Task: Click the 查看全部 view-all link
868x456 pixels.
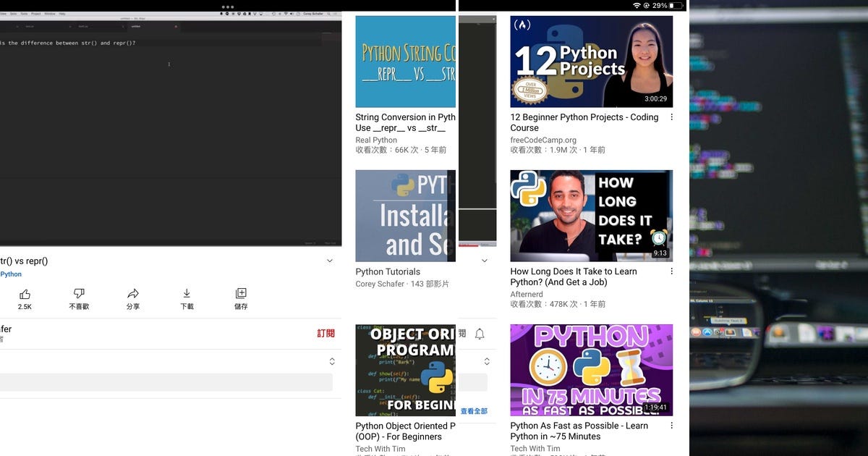Action: 474,410
